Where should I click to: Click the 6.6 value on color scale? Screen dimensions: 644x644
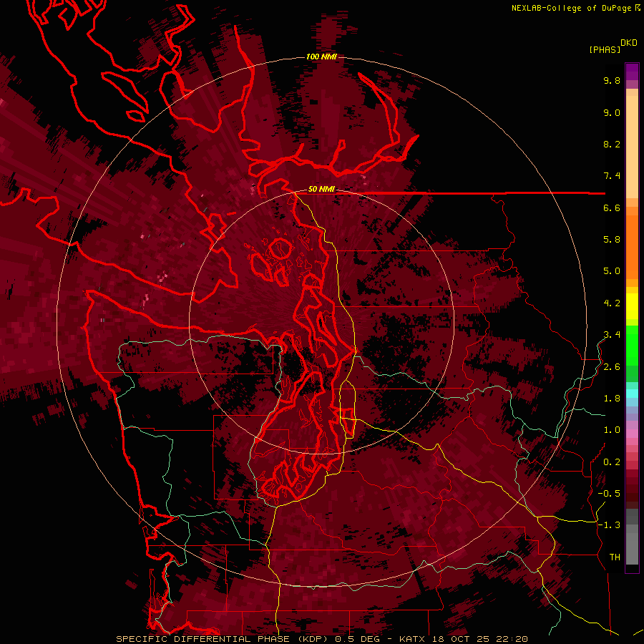tap(612, 208)
